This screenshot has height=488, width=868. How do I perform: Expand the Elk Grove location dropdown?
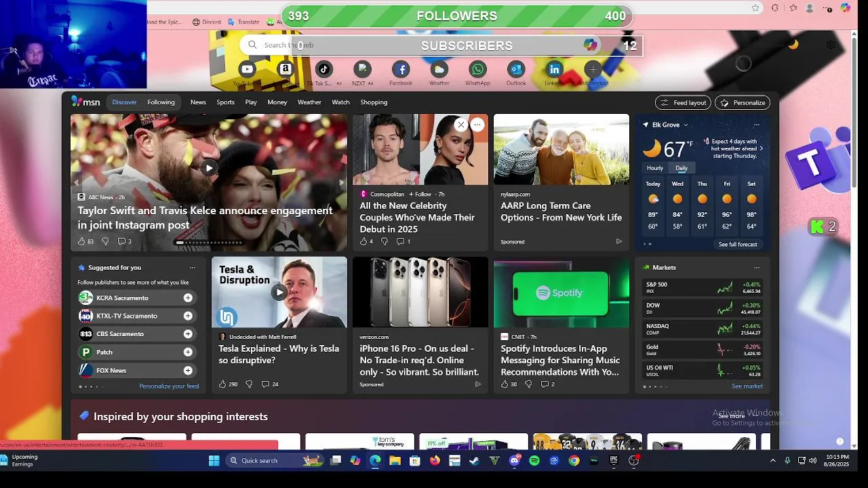point(686,125)
